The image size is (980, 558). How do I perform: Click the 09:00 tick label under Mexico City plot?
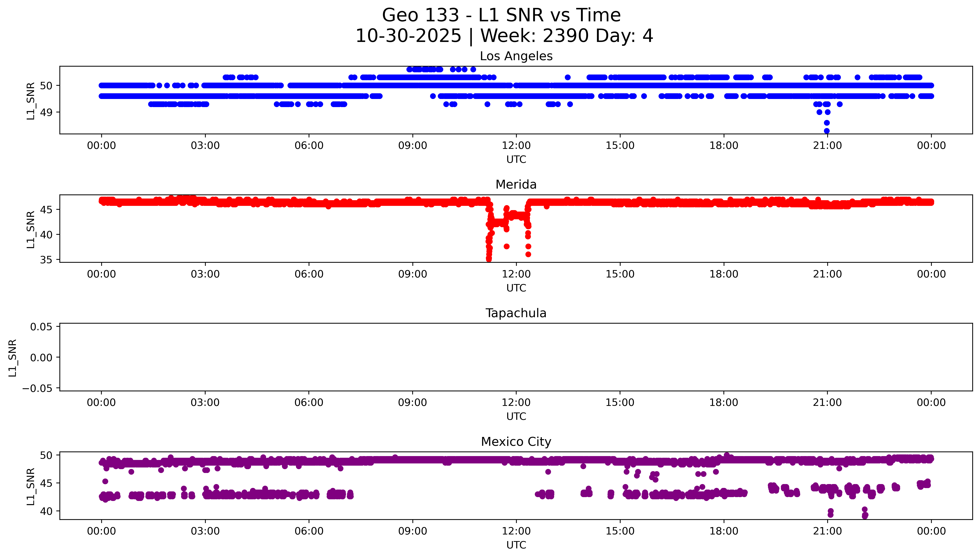(412, 531)
